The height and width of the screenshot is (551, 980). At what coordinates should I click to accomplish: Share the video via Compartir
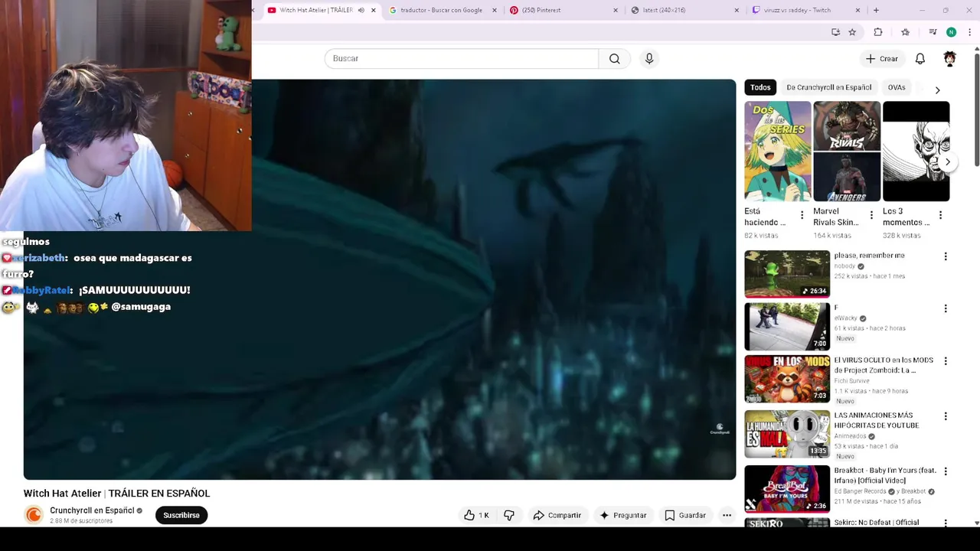[557, 515]
